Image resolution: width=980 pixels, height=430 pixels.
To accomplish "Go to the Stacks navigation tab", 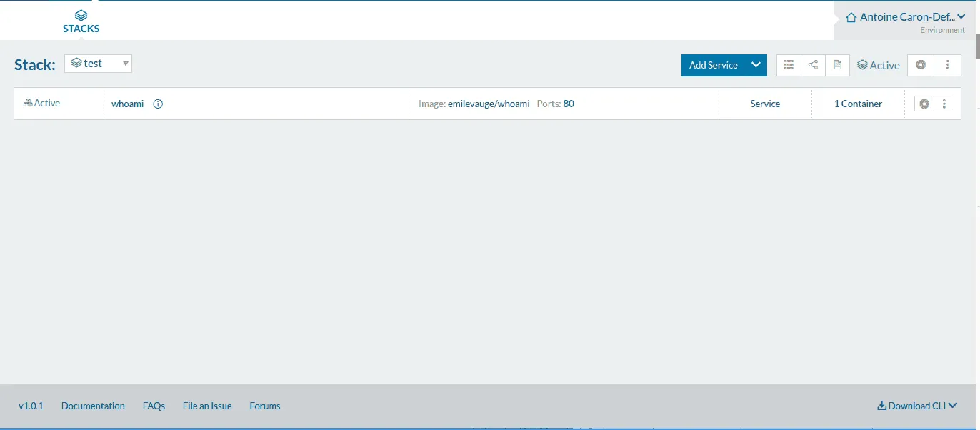I will (x=81, y=21).
